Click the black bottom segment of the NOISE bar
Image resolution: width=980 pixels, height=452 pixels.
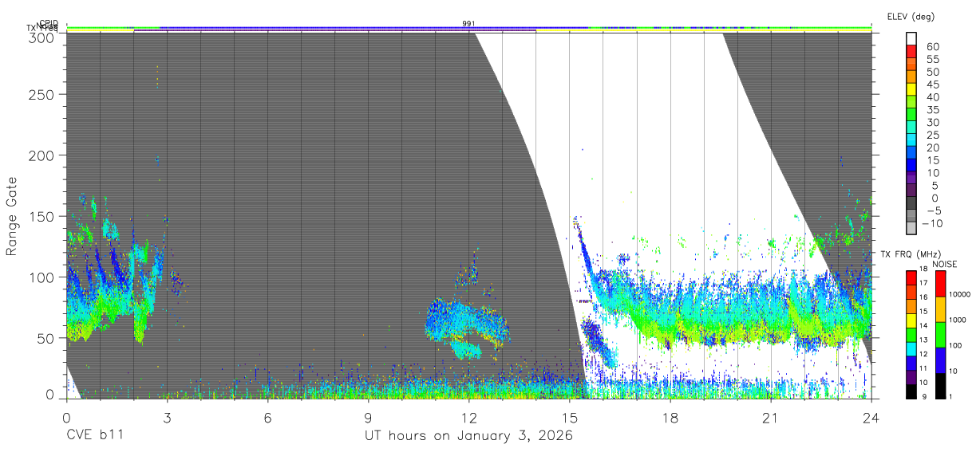[x=940, y=387]
